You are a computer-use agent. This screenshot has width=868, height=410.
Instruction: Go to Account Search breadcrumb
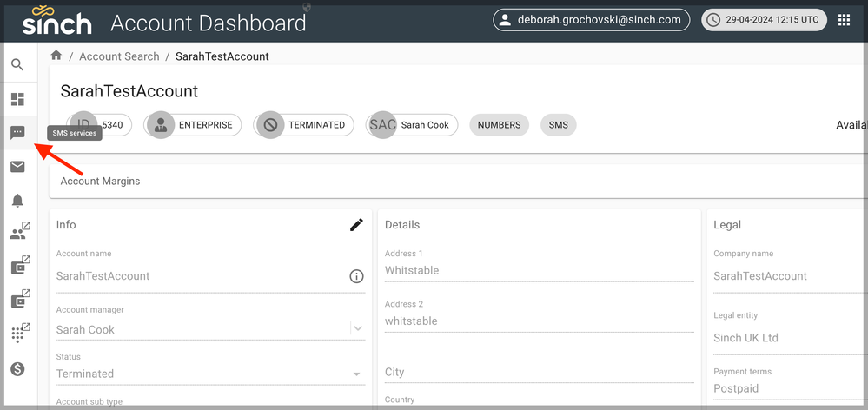pyautogui.click(x=119, y=56)
